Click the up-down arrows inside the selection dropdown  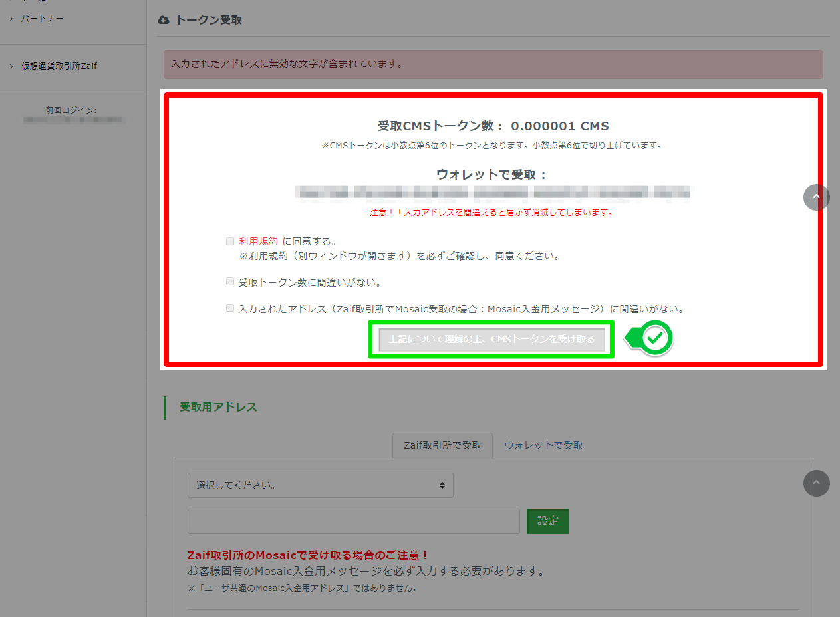tap(442, 485)
